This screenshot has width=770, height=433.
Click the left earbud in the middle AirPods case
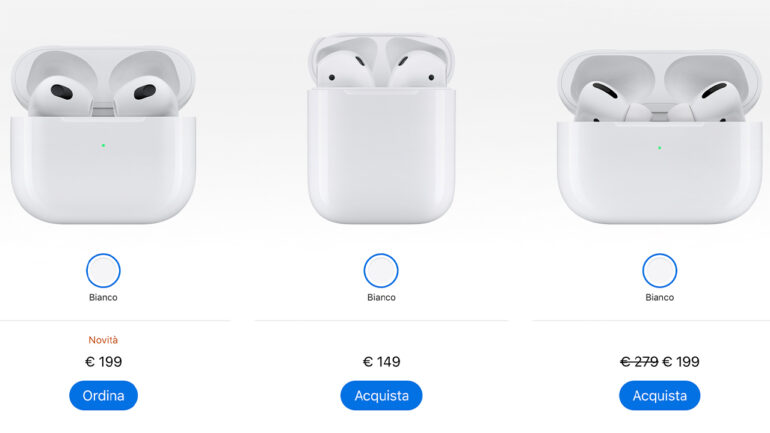[x=344, y=70]
